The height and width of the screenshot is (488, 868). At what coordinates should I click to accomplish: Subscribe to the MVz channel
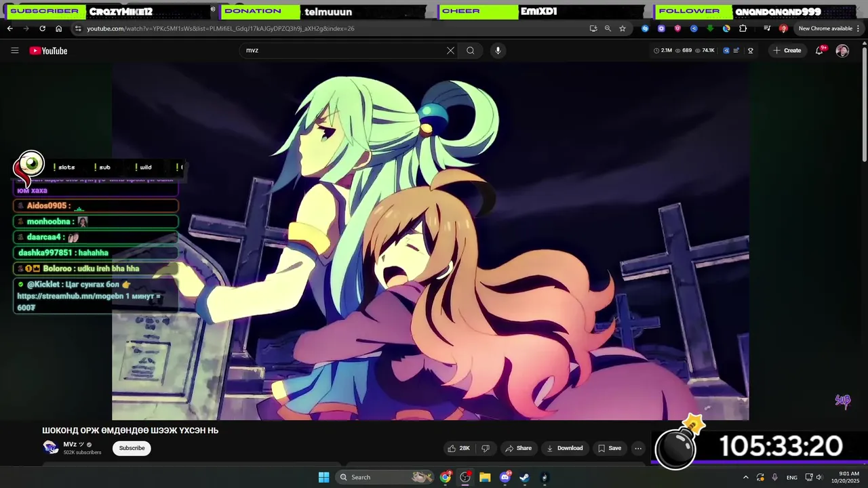(132, 448)
